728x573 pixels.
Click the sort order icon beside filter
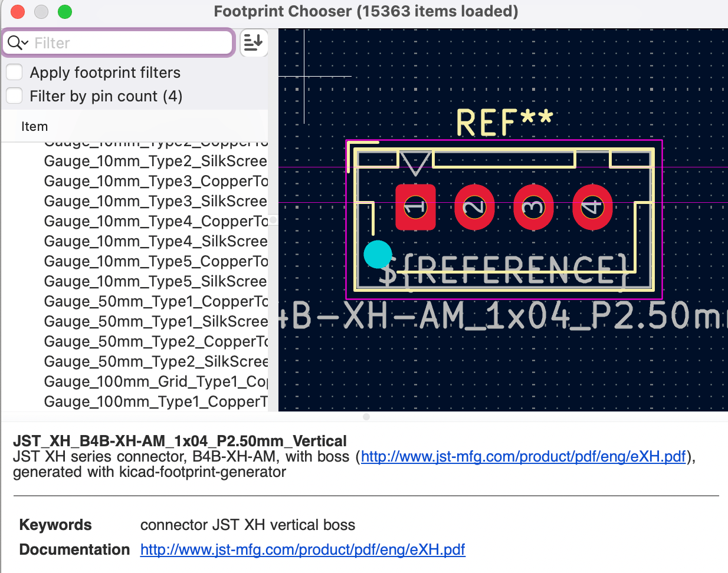pyautogui.click(x=254, y=43)
